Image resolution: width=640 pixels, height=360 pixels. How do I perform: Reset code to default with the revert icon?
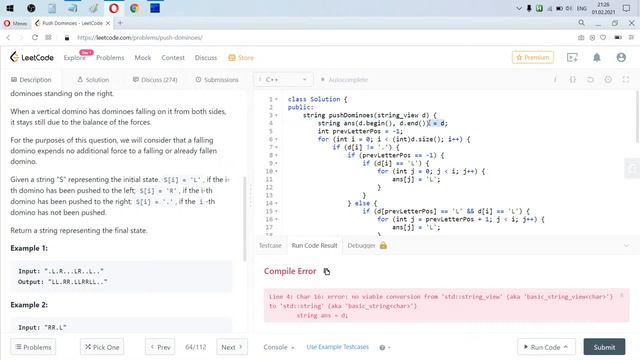590,80
